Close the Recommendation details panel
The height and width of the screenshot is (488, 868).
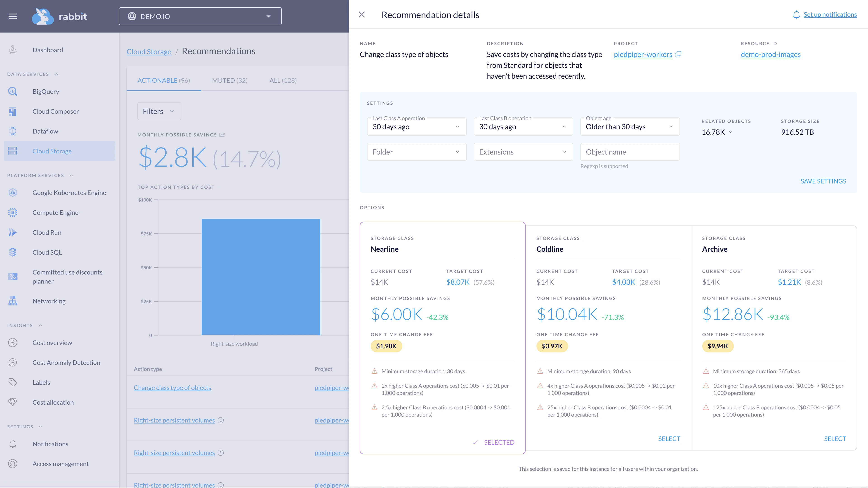click(362, 14)
